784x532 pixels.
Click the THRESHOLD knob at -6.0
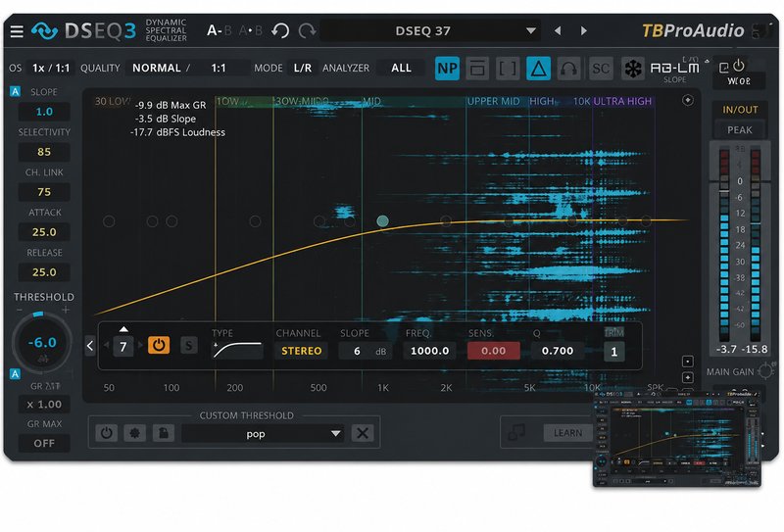(x=42, y=343)
